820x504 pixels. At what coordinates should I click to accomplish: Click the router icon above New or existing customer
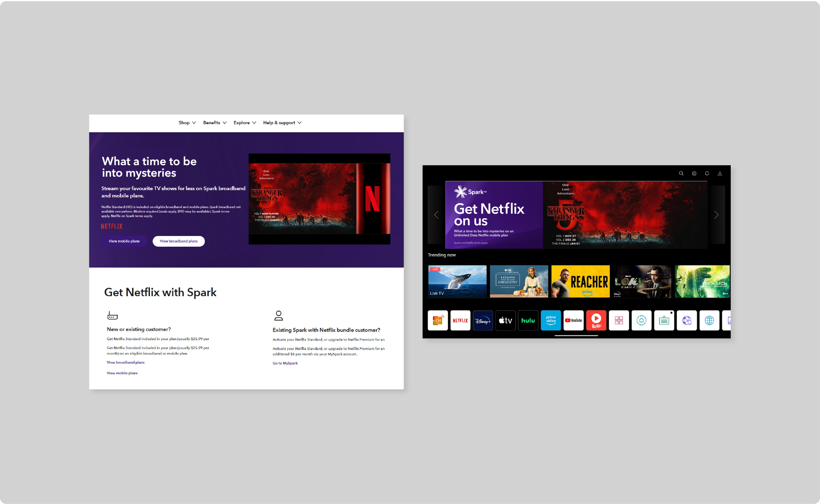click(x=112, y=315)
